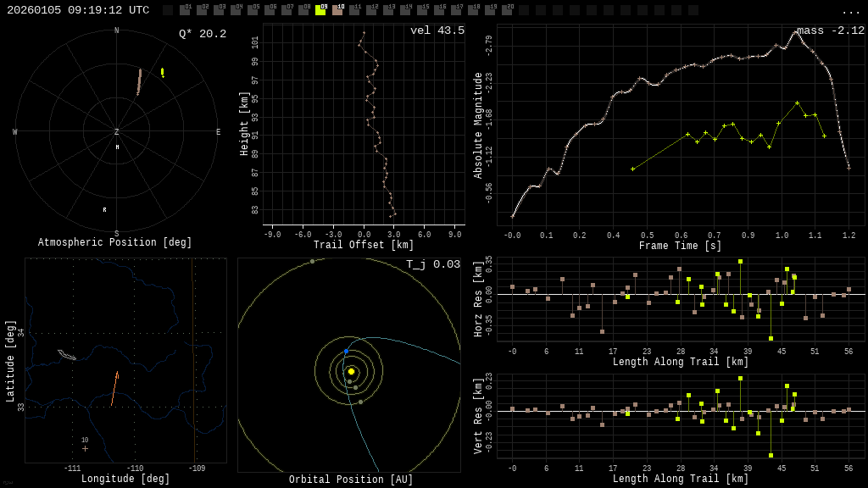This screenshot has height=488, width=868.
Task: Click the station 10 cross marker on map
Action: coord(85,448)
